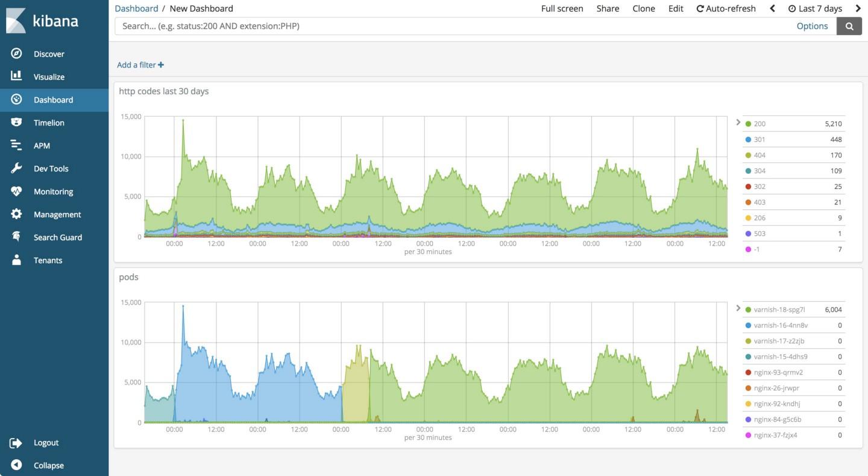
Task: Filter the 200 status code in legend
Action: click(759, 124)
